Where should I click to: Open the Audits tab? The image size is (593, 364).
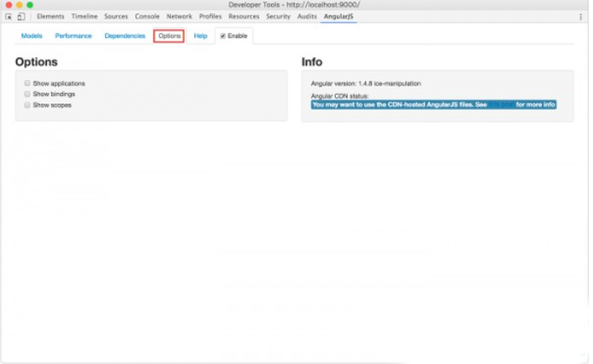pos(307,16)
